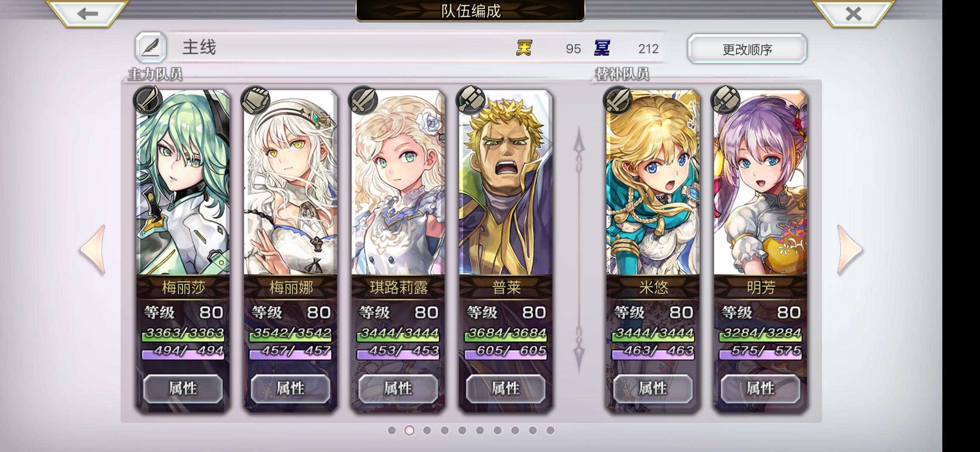Go to previous team with left arrow
The height and width of the screenshot is (452, 980).
click(93, 250)
